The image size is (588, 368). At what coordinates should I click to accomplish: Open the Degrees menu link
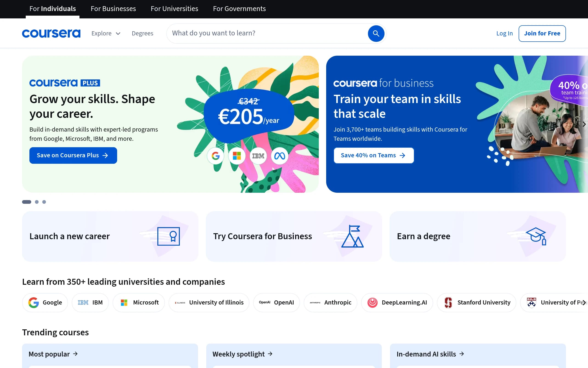[142, 33]
